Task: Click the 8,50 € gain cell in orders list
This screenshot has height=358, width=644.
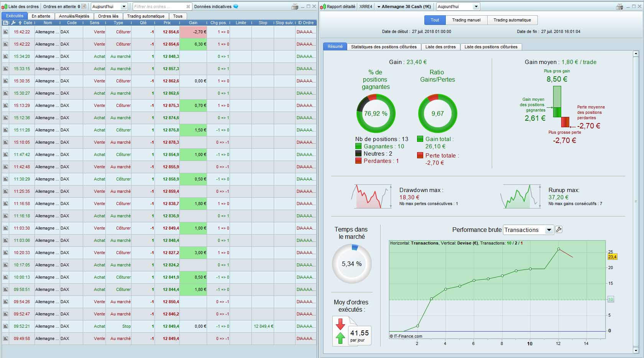Action: pos(193,277)
